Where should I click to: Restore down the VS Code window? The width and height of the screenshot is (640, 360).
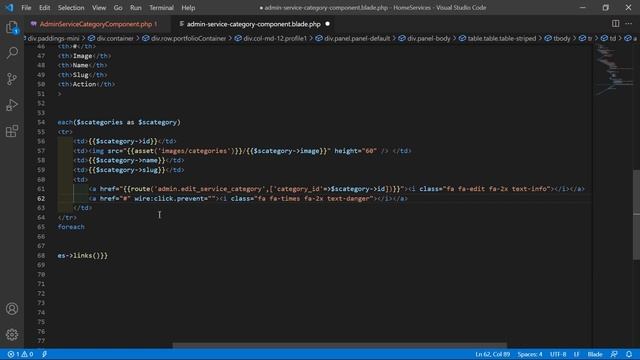(x=605, y=7)
